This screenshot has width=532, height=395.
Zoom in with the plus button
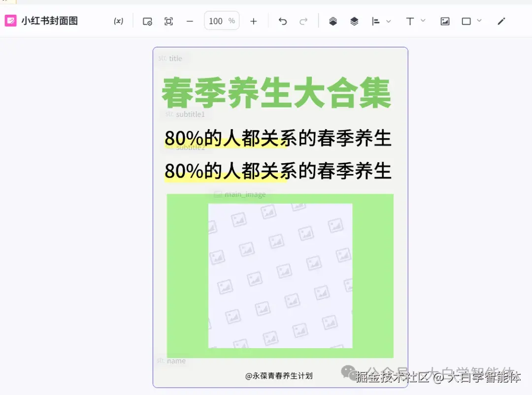253,21
